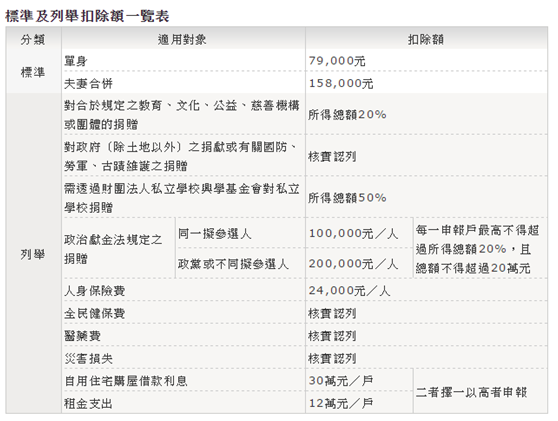Viewport: 558px width, 421px height.
Task: Click the 12萬元／戶 value
Action: coord(341,403)
